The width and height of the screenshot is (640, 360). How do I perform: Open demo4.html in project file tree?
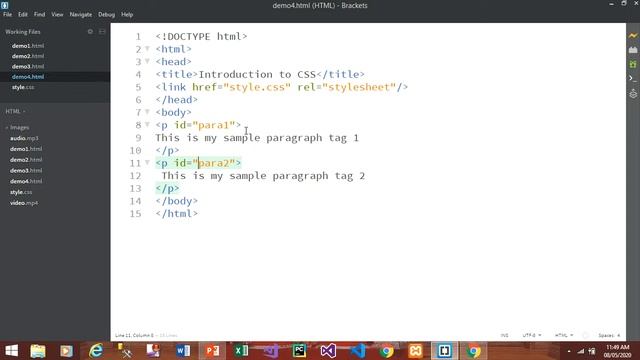(26, 181)
